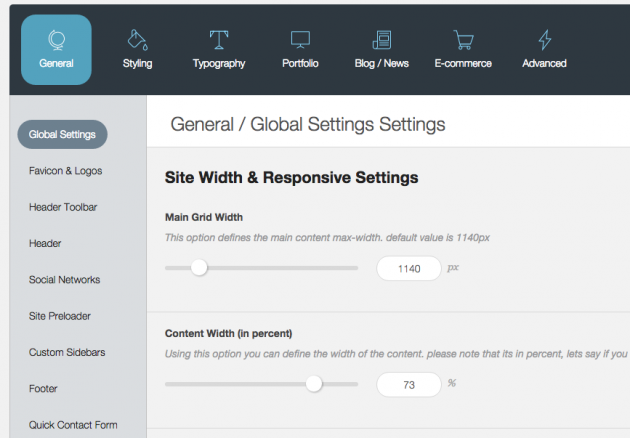Click the Main Grid Width slider handle
The image size is (630, 438).
click(199, 268)
